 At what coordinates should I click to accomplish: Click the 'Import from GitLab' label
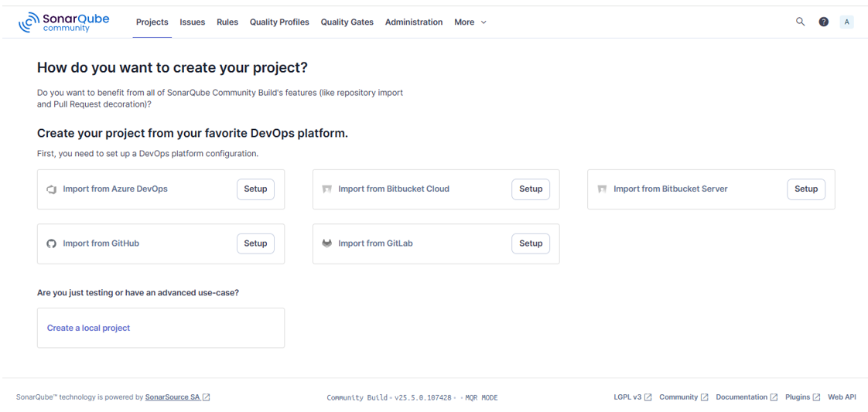pyautogui.click(x=376, y=243)
